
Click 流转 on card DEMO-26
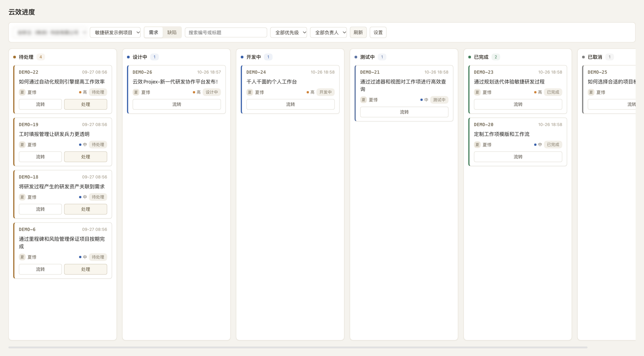177,104
